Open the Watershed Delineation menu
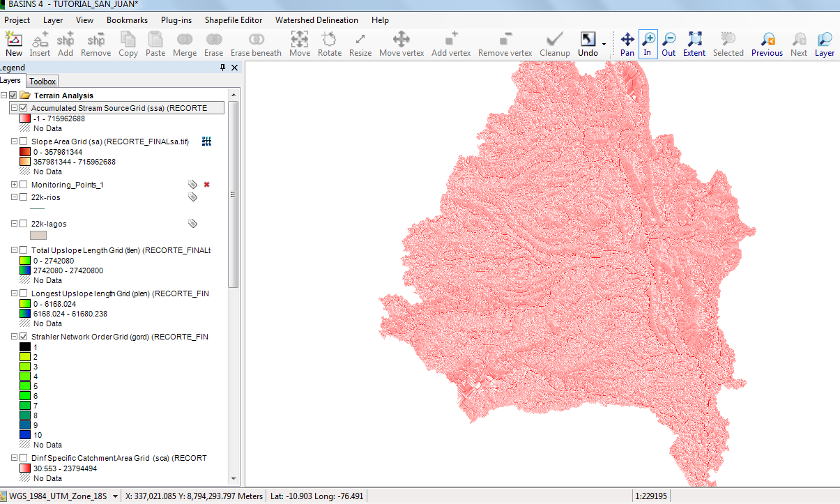Screen dimensions: 840x504 [316, 20]
